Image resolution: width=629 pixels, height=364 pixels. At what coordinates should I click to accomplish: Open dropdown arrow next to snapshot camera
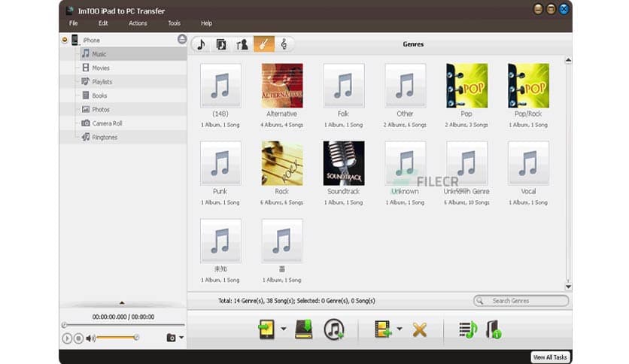[181, 338]
